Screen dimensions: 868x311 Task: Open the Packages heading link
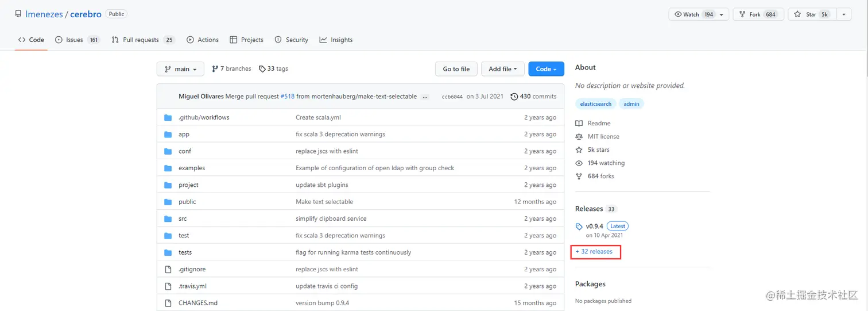pyautogui.click(x=590, y=284)
